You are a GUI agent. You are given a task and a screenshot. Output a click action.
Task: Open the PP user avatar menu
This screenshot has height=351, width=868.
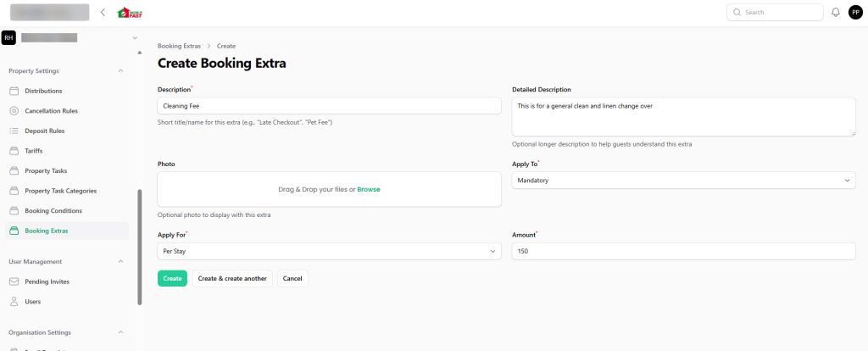pyautogui.click(x=855, y=13)
